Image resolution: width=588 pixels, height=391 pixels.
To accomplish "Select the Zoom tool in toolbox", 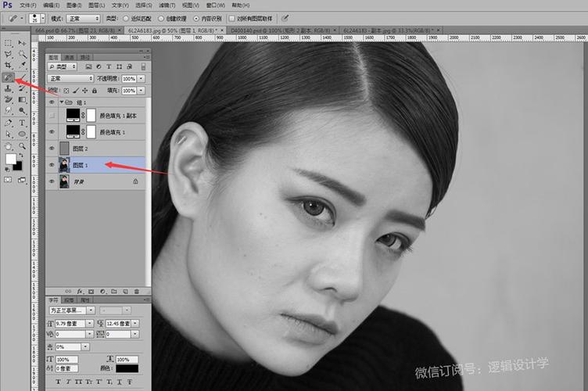I will (x=22, y=146).
